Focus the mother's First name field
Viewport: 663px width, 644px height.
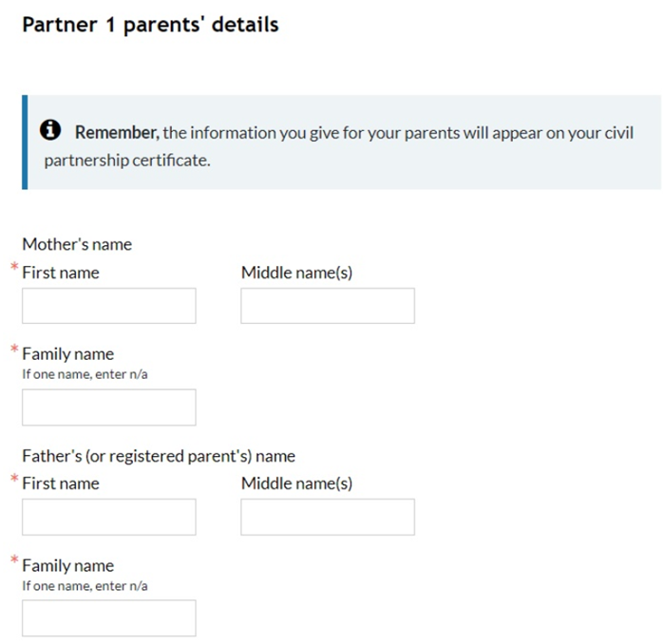click(109, 306)
